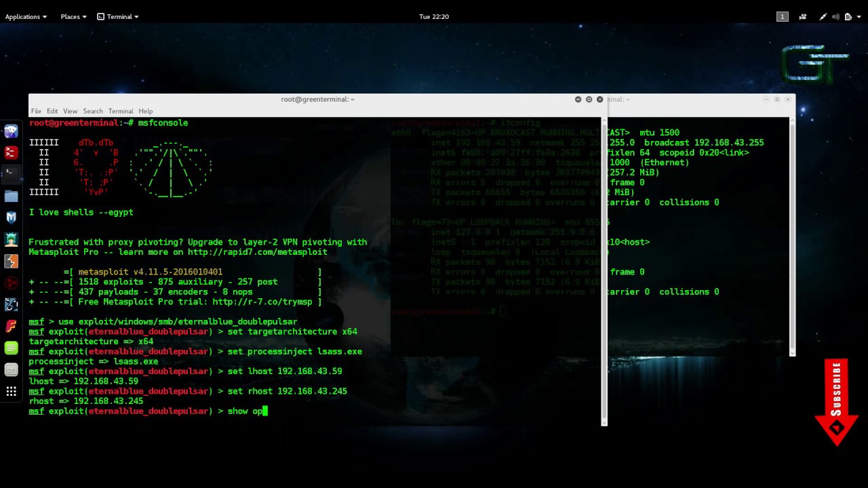Click front terminal title 'root@greenterminal: ~'
The image size is (868, 488).
click(x=318, y=99)
